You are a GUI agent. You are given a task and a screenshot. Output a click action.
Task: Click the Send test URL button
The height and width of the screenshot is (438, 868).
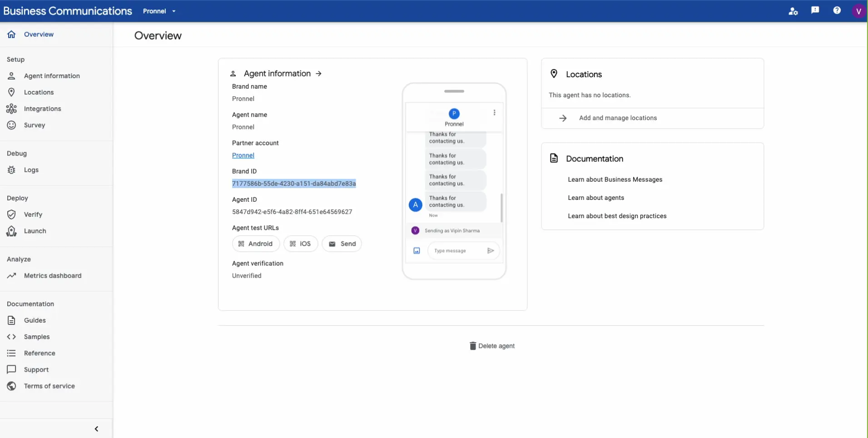(342, 244)
